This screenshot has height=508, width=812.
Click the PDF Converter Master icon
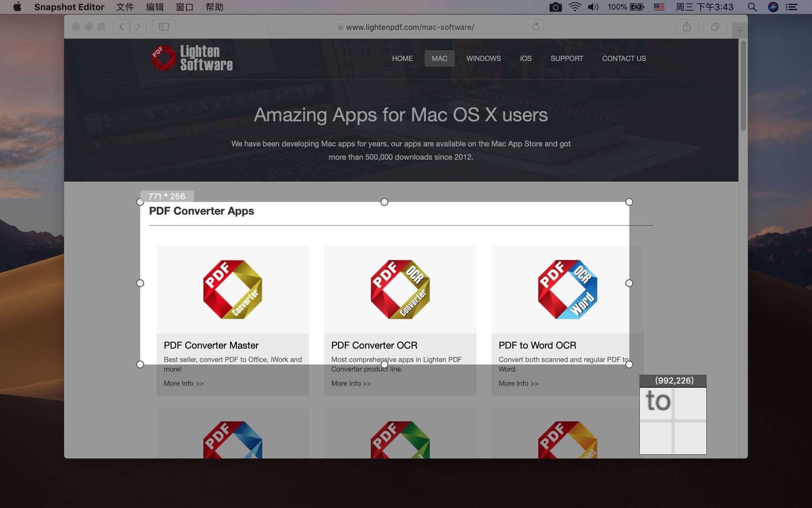pos(233,289)
